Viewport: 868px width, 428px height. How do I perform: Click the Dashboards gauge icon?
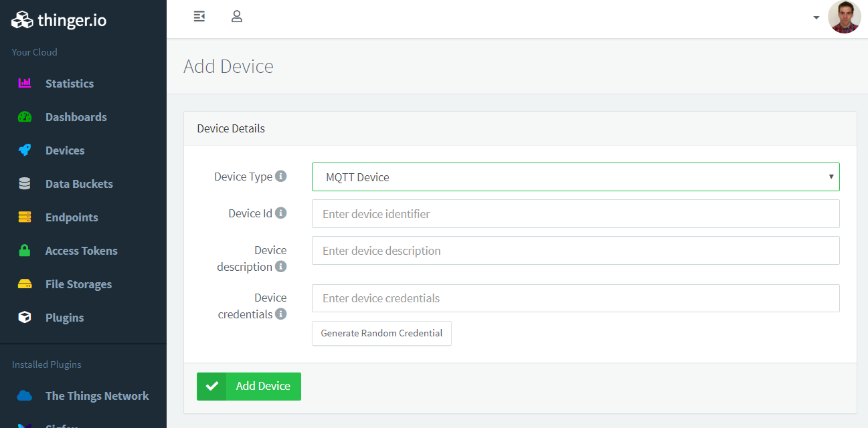pyautogui.click(x=25, y=117)
